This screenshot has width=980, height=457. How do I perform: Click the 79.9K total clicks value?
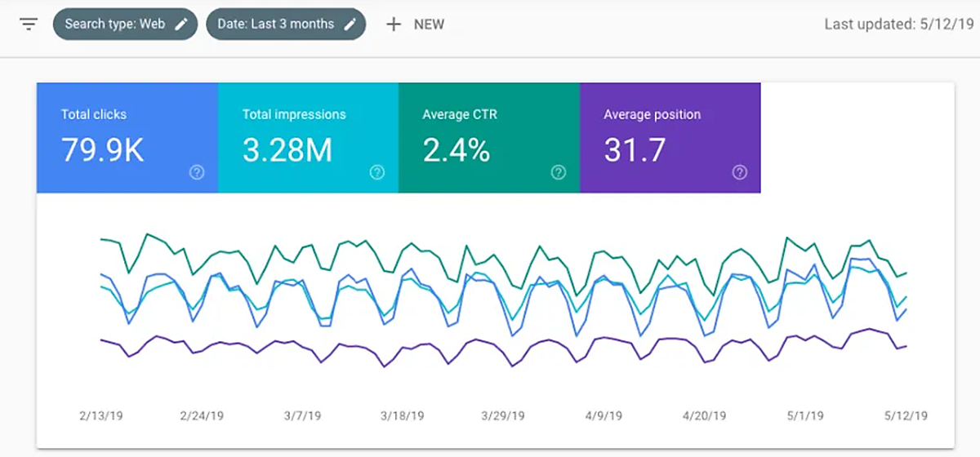click(x=102, y=150)
